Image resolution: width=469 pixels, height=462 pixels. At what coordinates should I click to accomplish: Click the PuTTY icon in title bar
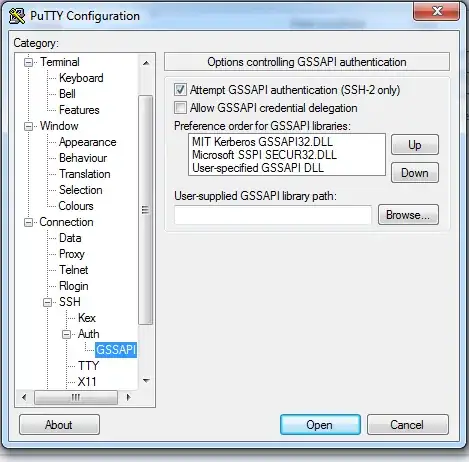pos(17,15)
